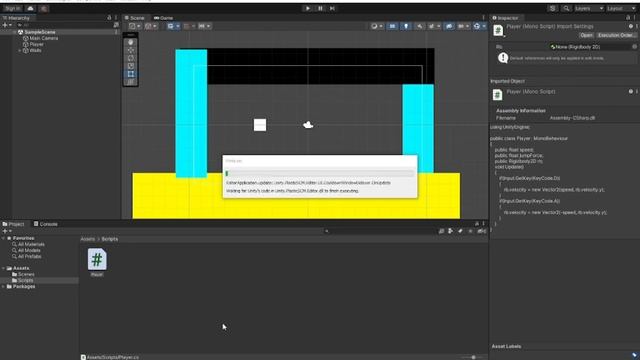Image resolution: width=640 pixels, height=360 pixels.
Task: Select SampleScene in the Hierarchy
Action: point(40,32)
